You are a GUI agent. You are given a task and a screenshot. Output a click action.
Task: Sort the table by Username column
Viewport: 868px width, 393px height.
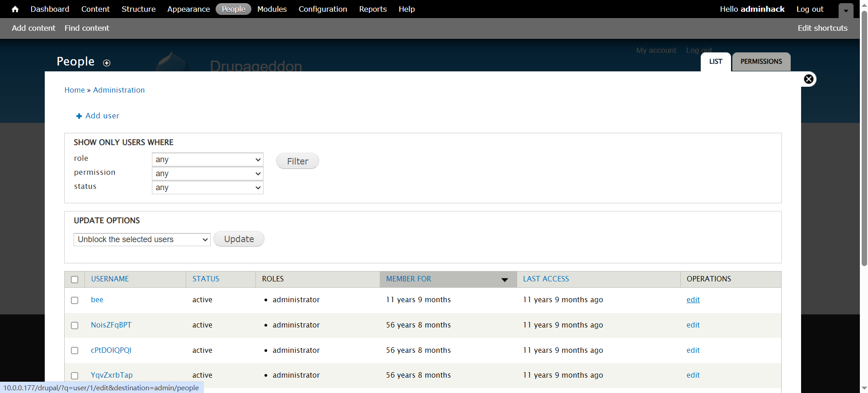point(110,279)
